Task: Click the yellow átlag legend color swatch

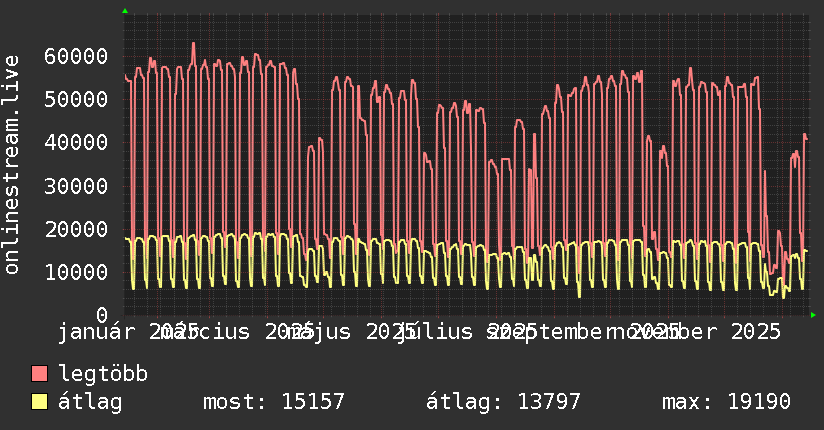Action: [39, 402]
